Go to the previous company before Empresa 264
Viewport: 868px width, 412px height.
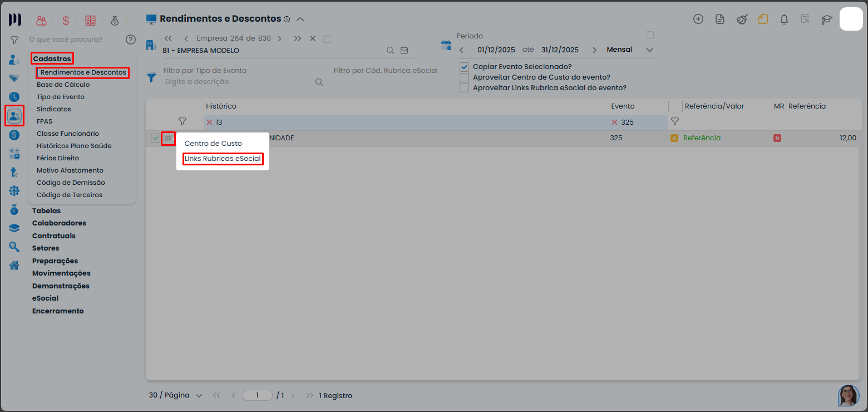[186, 38]
